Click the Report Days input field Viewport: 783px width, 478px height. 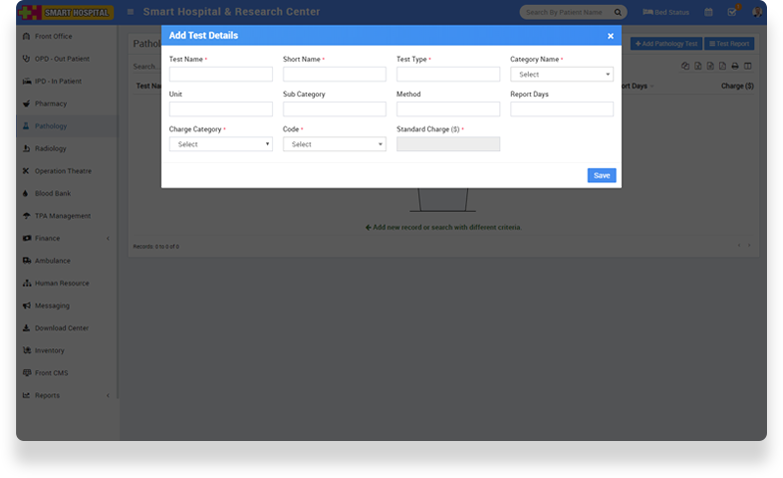pyautogui.click(x=561, y=109)
